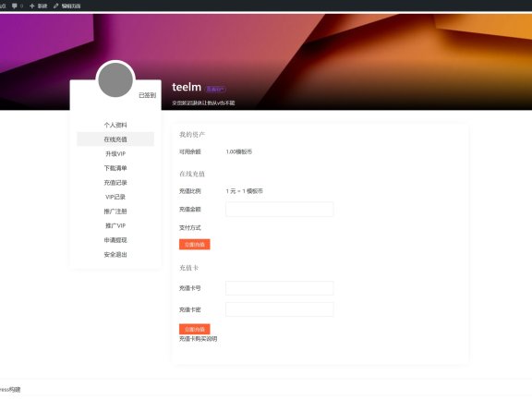The width and height of the screenshot is (532, 399).
Task: Click the 充值卡 section heading
Action: pyautogui.click(x=188, y=268)
